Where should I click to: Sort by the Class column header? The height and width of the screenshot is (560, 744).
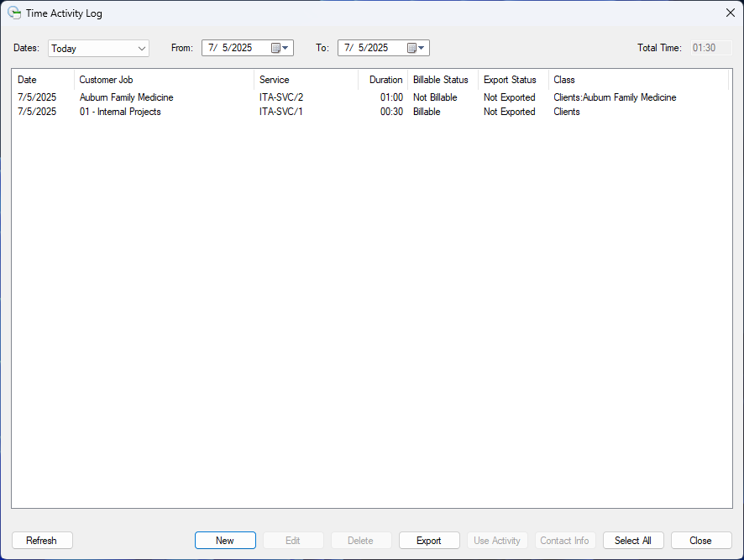pos(638,80)
